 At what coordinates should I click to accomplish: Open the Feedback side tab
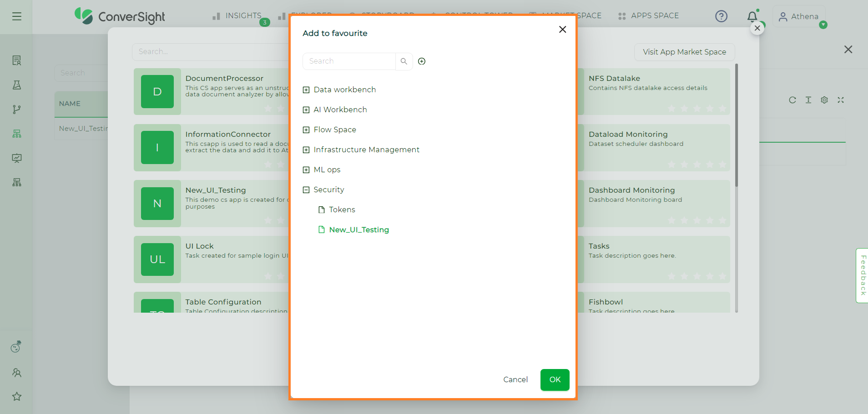coord(862,275)
